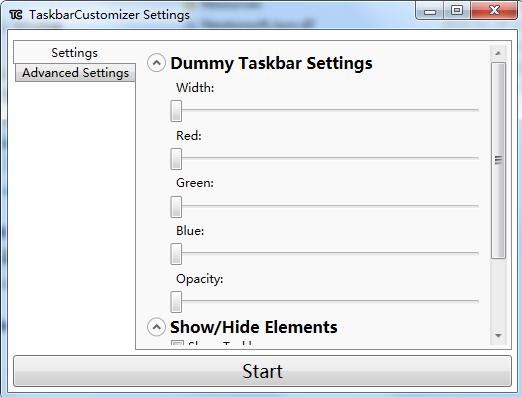Click the scrollbar down arrow
Screen dimensions: 522x397
pos(498,336)
